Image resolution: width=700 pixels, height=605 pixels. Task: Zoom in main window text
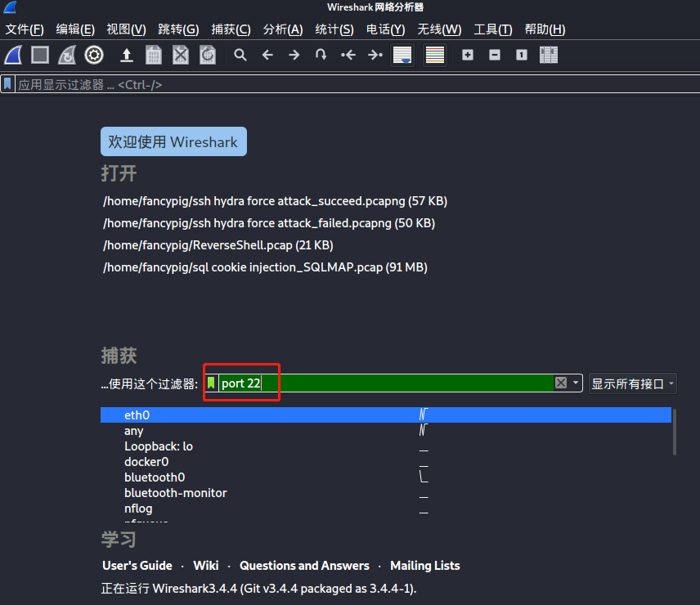[x=468, y=56]
